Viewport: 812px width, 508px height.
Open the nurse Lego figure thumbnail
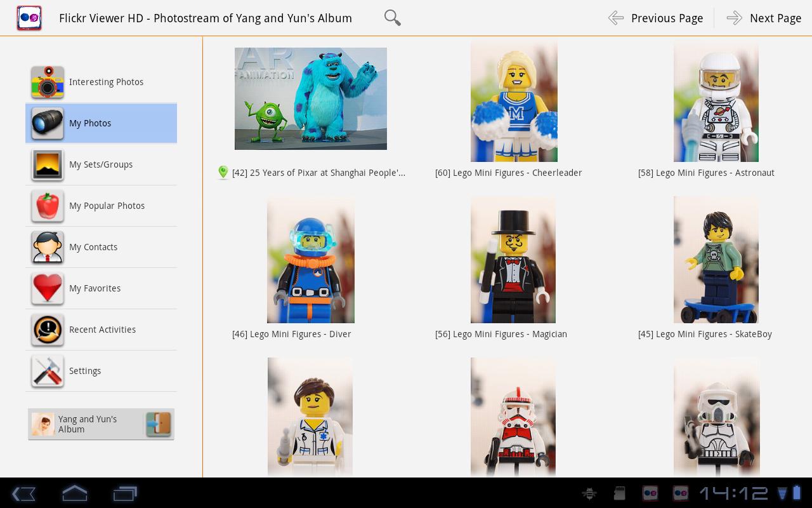point(310,417)
